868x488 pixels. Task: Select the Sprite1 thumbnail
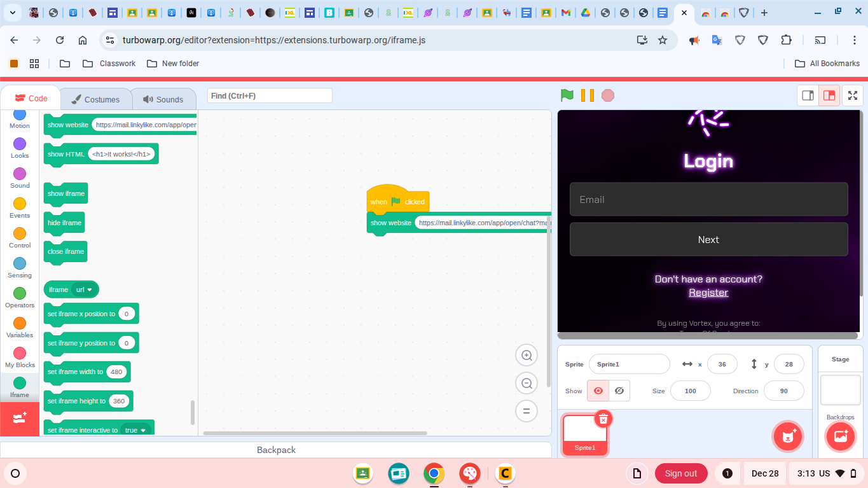coord(584,435)
